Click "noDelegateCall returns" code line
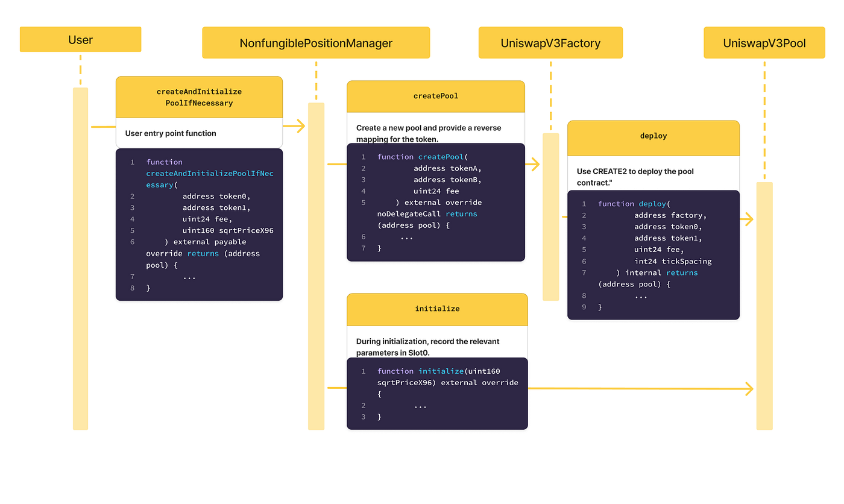 click(x=427, y=214)
